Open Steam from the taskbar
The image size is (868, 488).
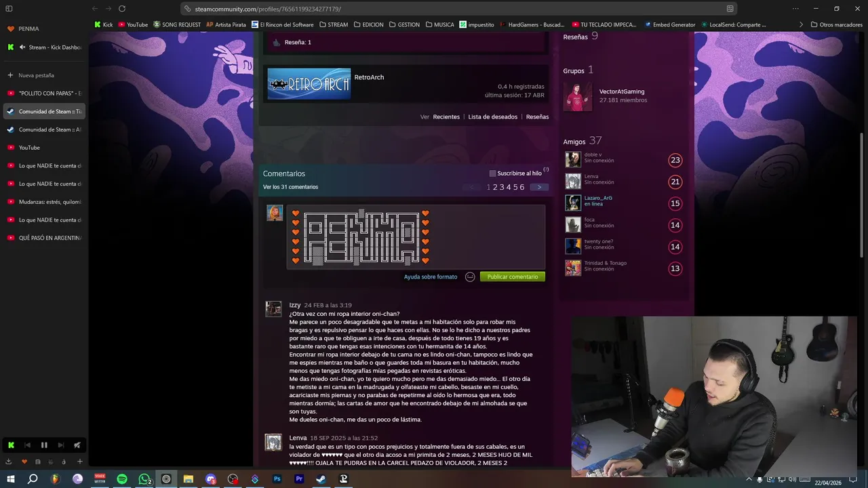pos(321,479)
